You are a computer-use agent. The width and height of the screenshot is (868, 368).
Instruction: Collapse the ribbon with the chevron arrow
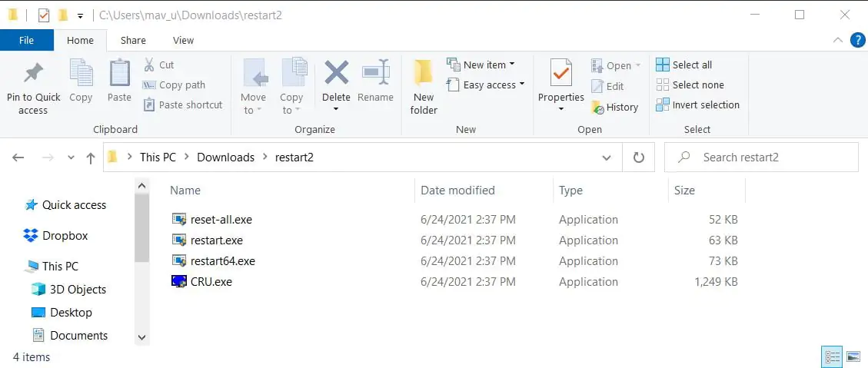(x=838, y=40)
